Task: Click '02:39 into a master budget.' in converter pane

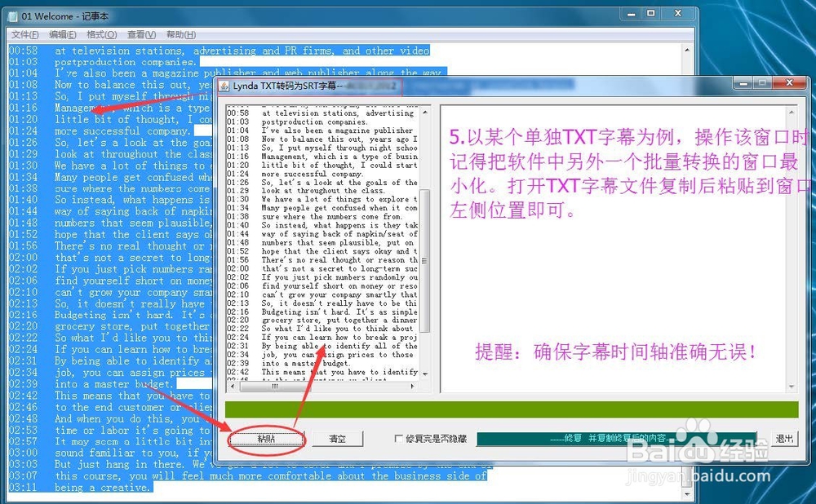Action: (288, 363)
